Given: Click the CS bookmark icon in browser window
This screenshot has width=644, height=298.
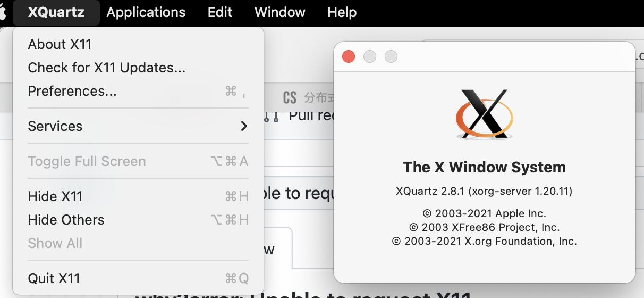Looking at the screenshot, I should point(290,97).
